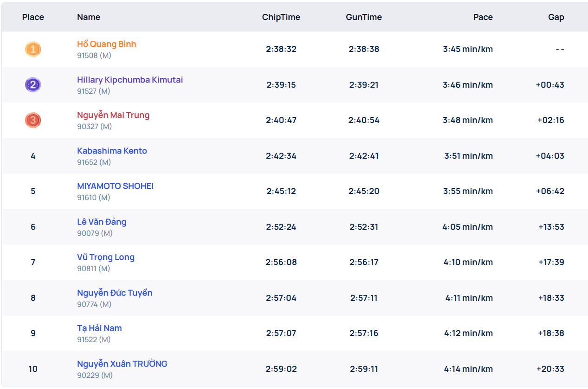Click the gold first place medal icon
This screenshot has width=588, height=389.
pos(33,49)
